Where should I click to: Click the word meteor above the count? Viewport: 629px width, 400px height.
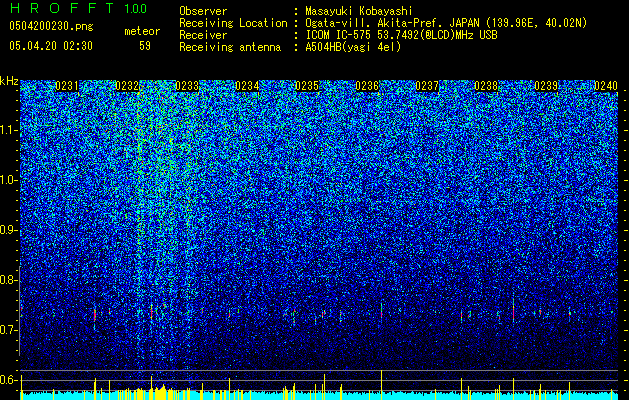(142, 31)
